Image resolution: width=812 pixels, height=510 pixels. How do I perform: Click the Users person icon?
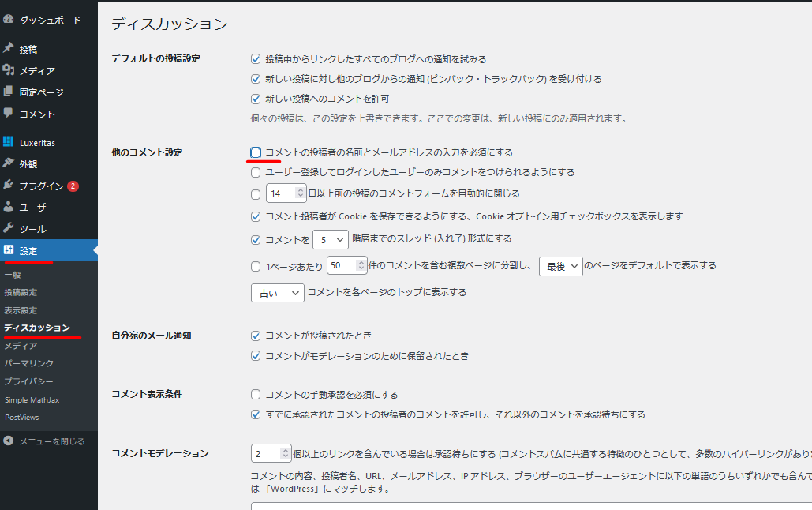9,207
